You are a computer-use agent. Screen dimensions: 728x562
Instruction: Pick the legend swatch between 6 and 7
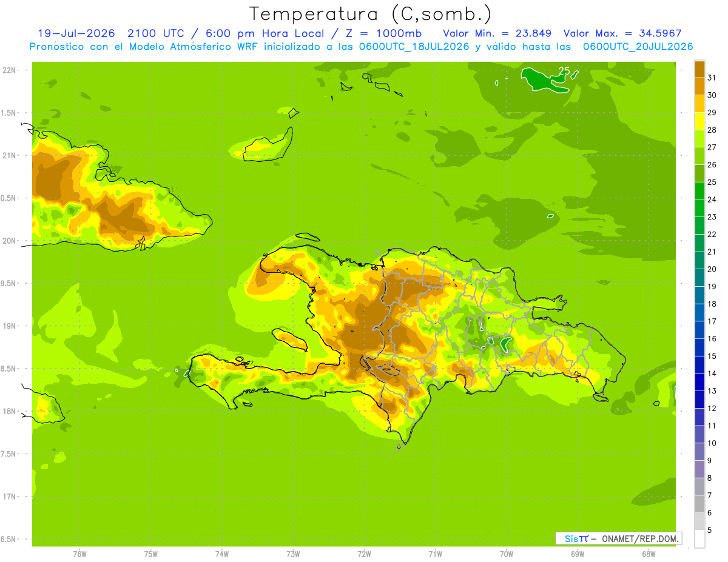click(699, 504)
